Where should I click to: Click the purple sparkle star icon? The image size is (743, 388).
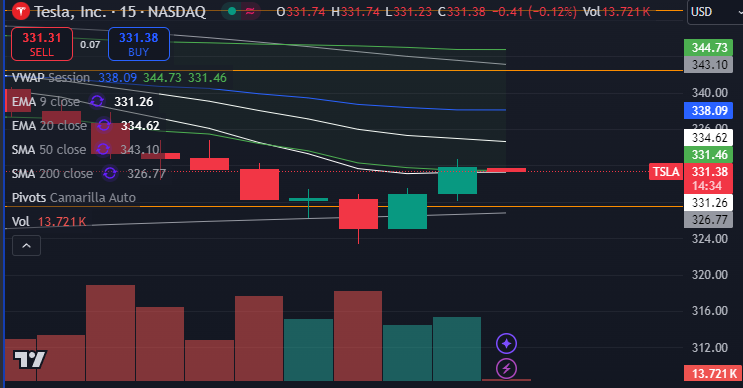506,343
